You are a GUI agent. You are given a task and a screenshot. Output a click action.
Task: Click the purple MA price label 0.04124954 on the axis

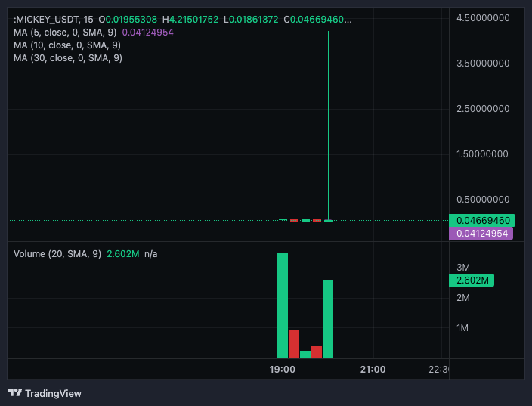pyautogui.click(x=481, y=233)
